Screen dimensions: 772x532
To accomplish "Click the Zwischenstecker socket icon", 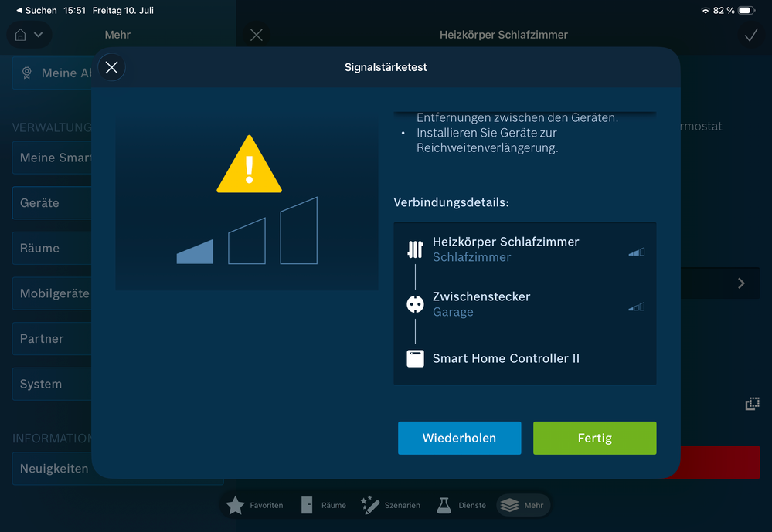I will (415, 304).
